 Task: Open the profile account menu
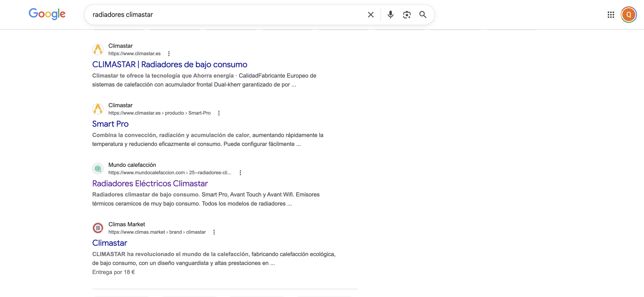click(x=629, y=14)
